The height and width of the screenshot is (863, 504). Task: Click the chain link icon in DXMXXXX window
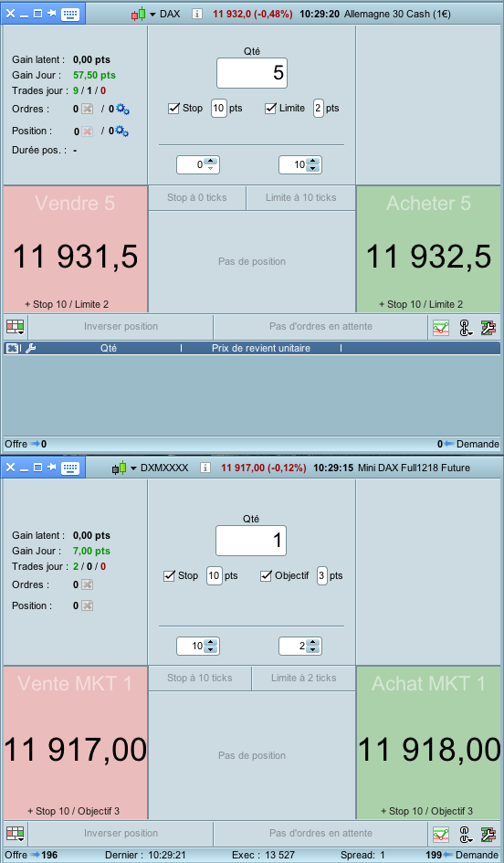[x=466, y=835]
